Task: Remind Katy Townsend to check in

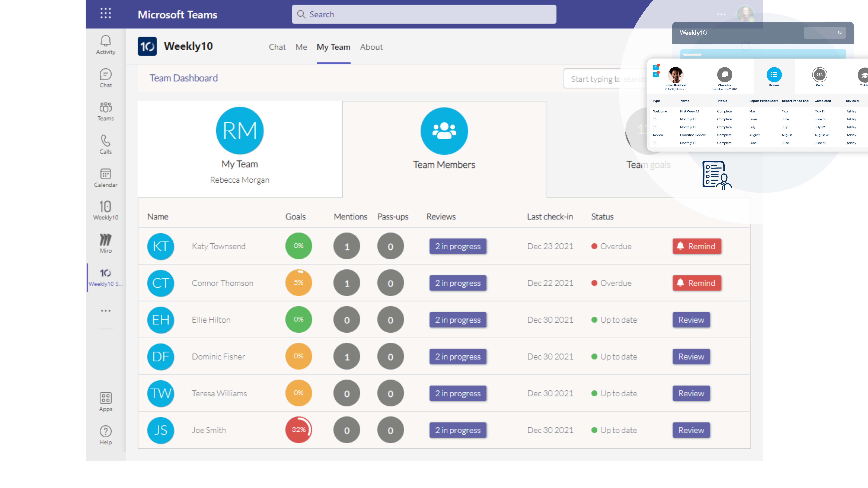Action: tap(697, 246)
